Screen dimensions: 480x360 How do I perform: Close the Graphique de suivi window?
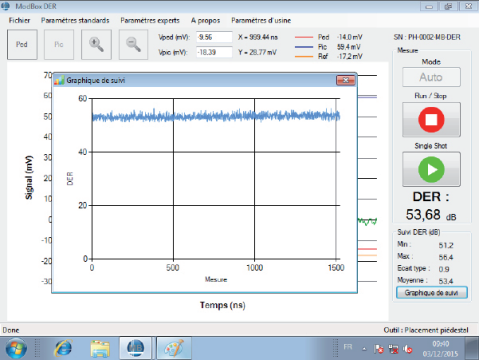point(346,80)
